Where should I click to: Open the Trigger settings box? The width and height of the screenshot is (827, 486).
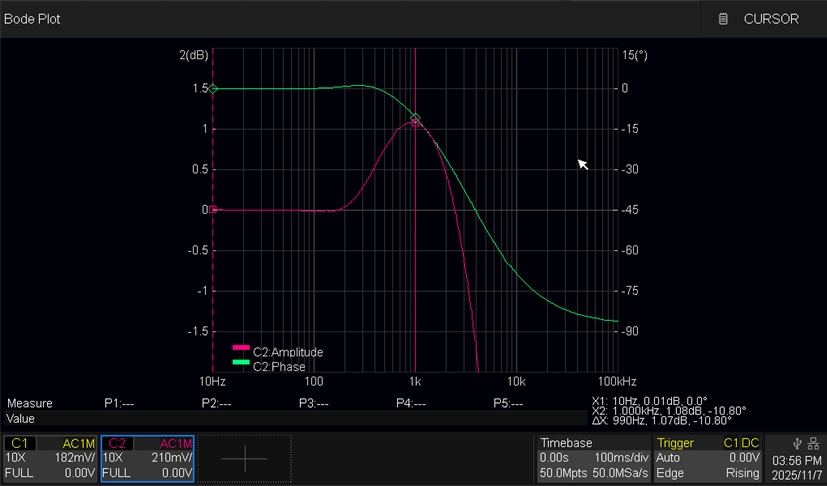coord(708,458)
